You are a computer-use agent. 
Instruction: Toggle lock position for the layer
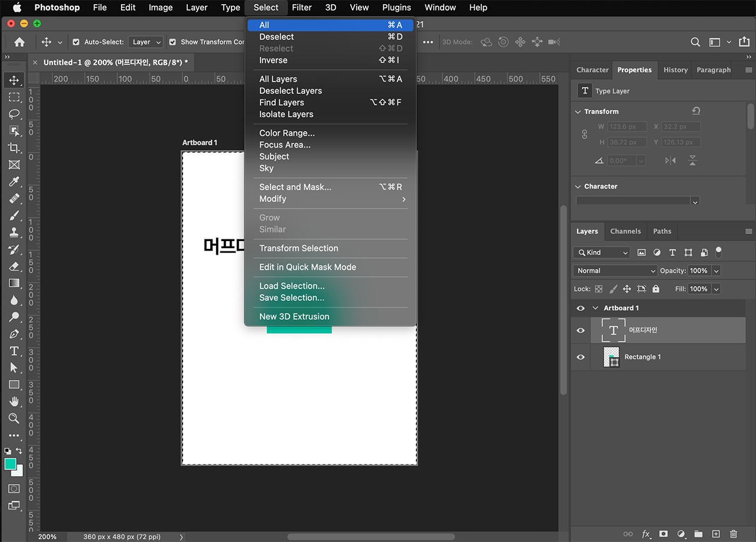coord(627,289)
